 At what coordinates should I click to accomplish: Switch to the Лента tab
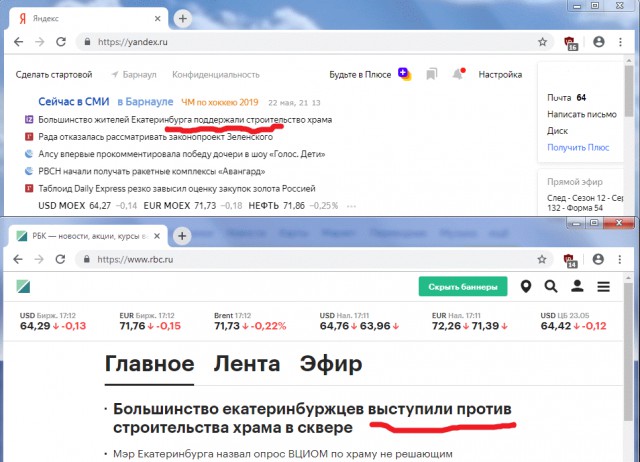coord(247,363)
